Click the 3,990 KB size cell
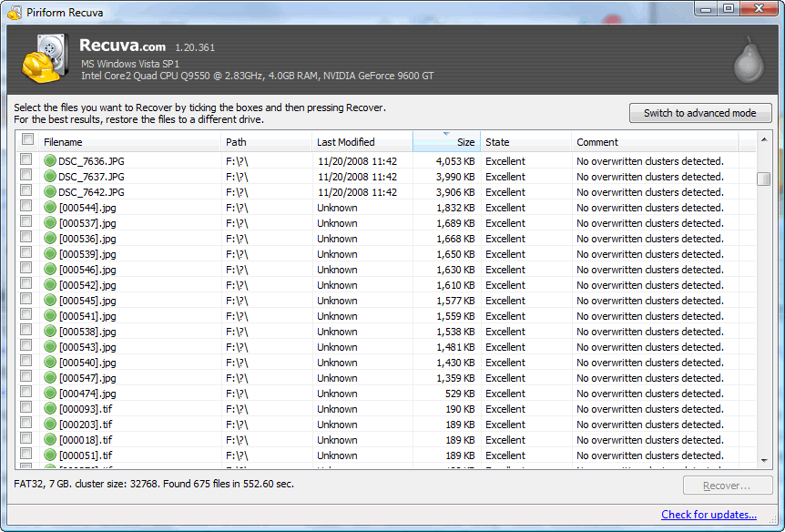Image resolution: width=785 pixels, height=532 pixels. 455,177
